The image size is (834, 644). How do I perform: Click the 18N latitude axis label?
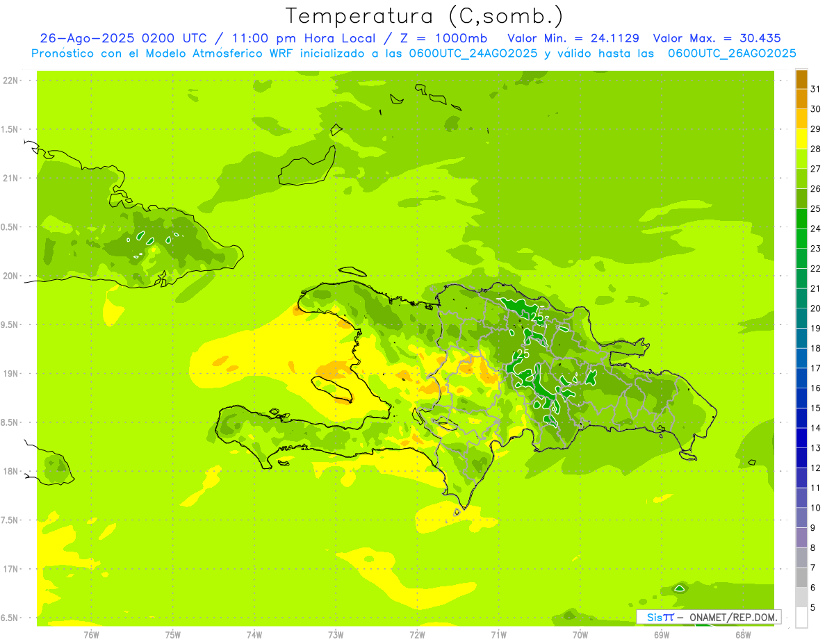pos(12,471)
